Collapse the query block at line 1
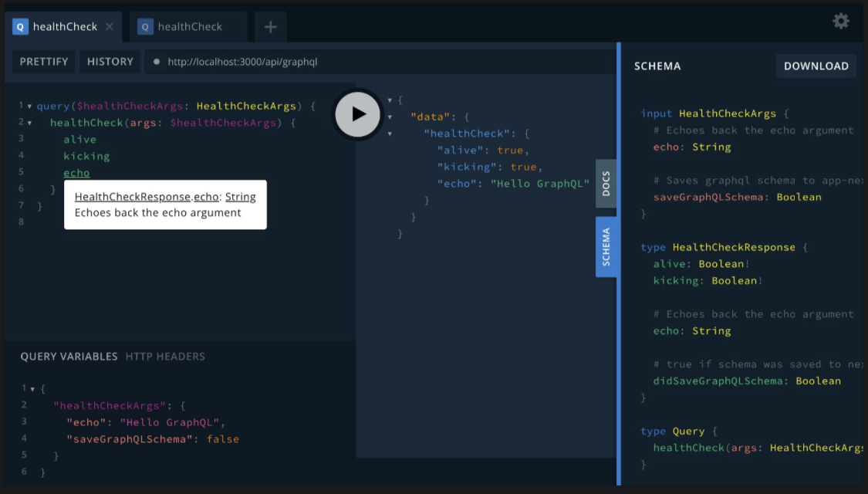 click(x=29, y=105)
